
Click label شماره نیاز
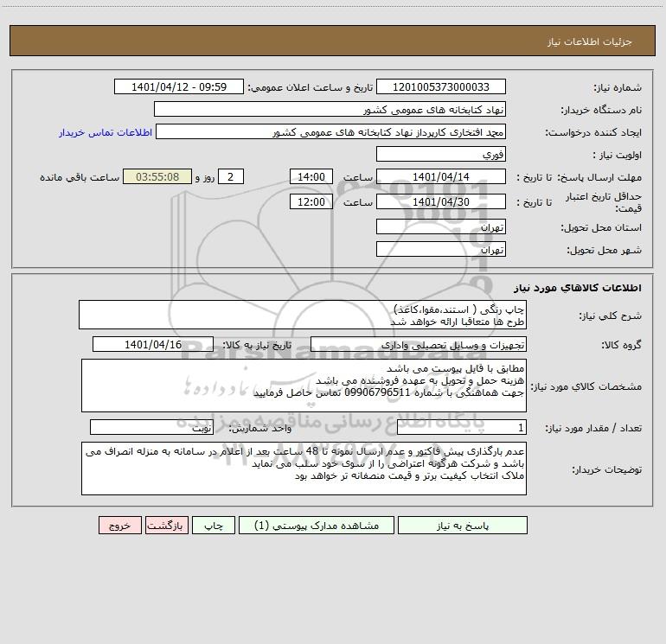tap(618, 87)
